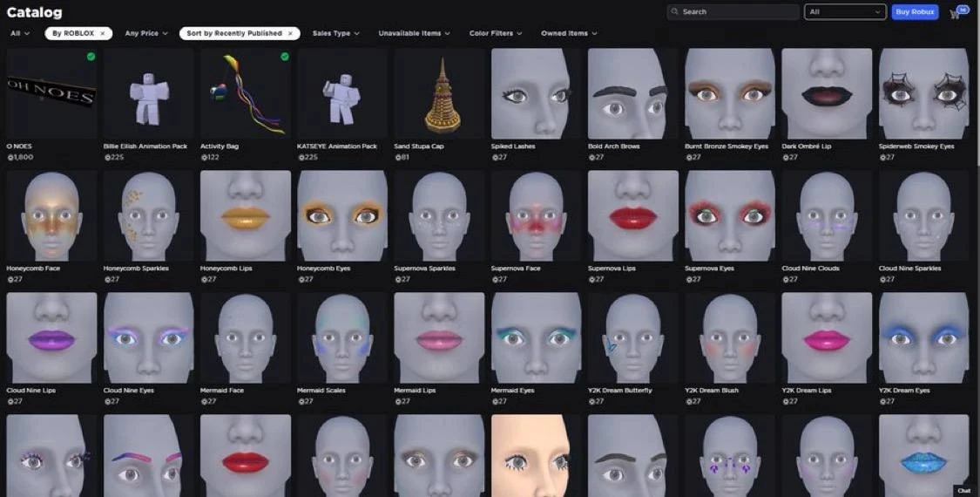This screenshot has height=497, width=980.
Task: Open the Supernova Eyes thumbnail
Action: point(730,215)
